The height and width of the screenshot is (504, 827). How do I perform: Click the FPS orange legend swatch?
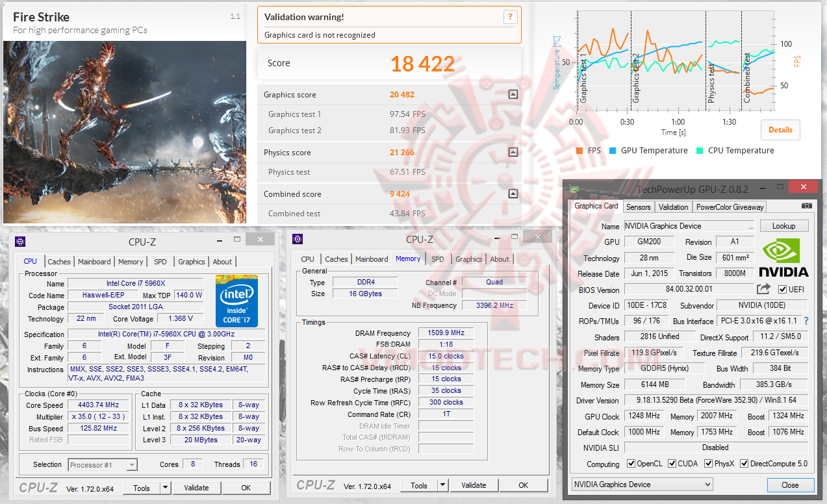(579, 151)
